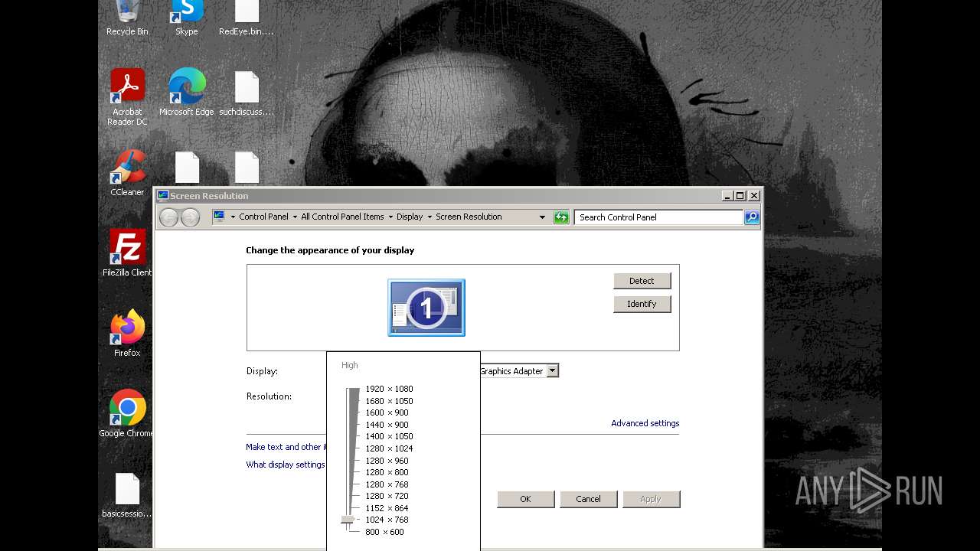Open the Skype desktop shortcut
This screenshot has height=551, width=980.
tap(187, 18)
